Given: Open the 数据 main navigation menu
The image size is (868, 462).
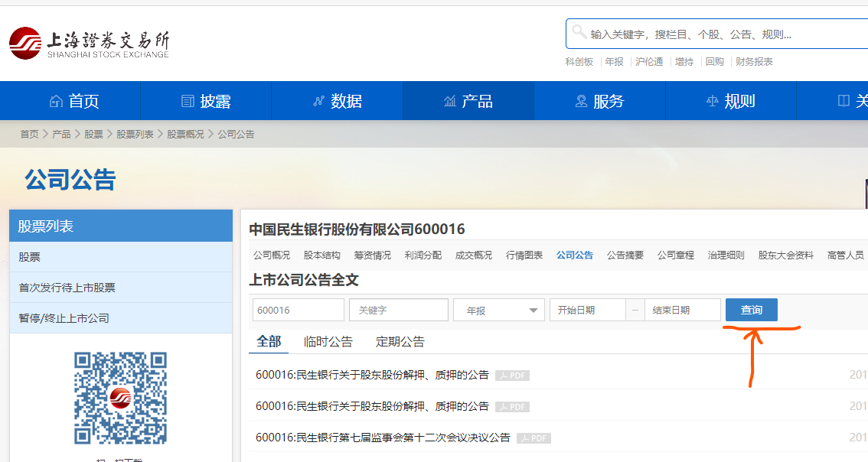Looking at the screenshot, I should tap(337, 101).
